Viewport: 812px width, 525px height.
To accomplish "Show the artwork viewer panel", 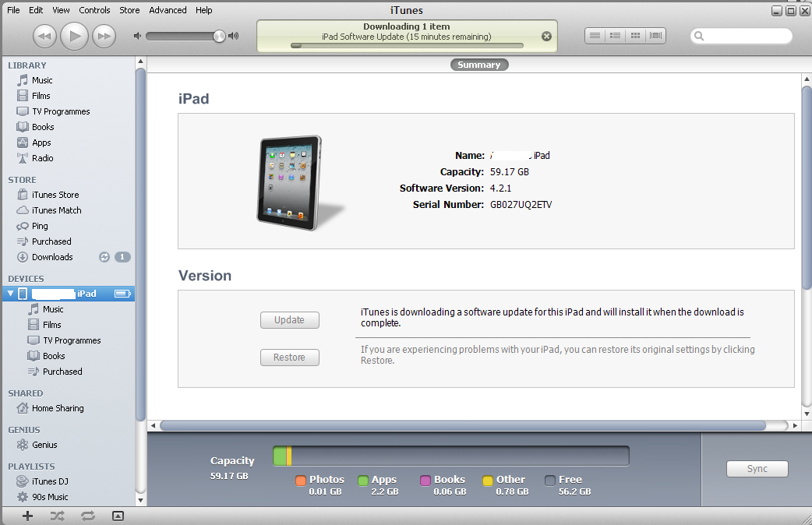I will [x=118, y=516].
